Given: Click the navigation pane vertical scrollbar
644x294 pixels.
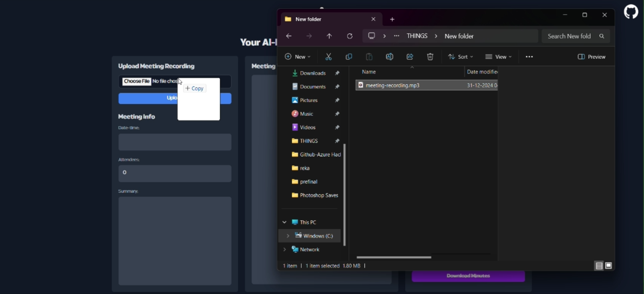Looking at the screenshot, I should [x=345, y=195].
